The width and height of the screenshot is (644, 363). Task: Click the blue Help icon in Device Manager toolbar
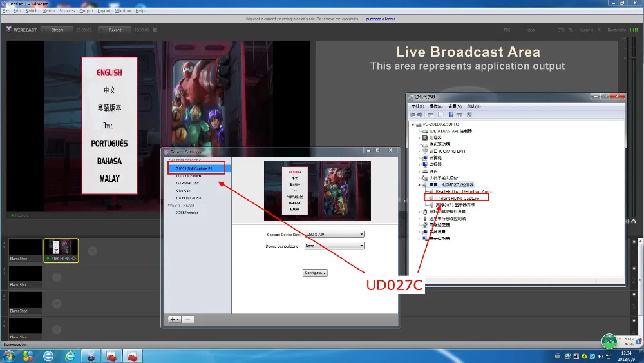[x=451, y=115]
